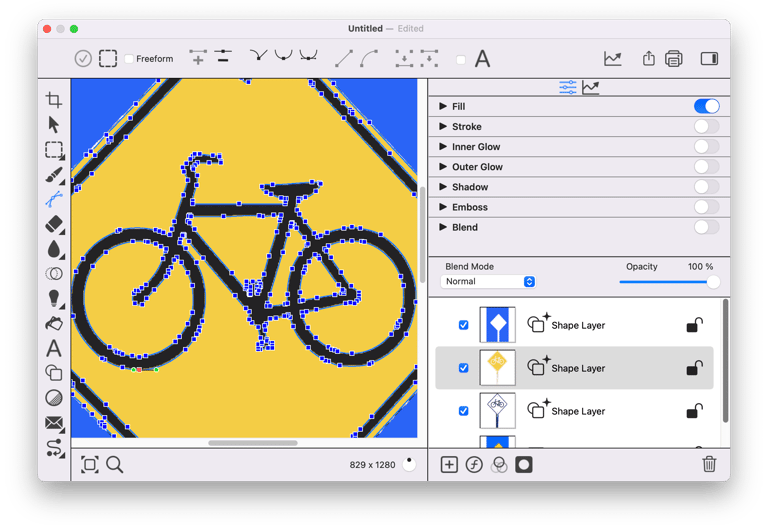Click the large A text toolbar icon
Screen dimensions: 768x525
coord(482,59)
